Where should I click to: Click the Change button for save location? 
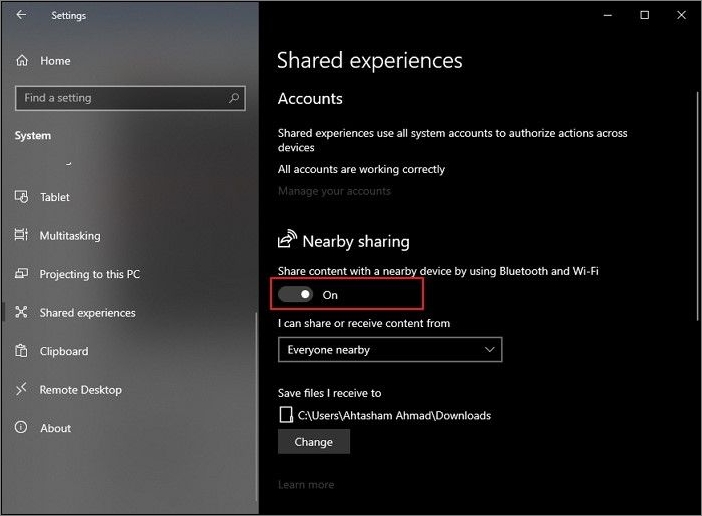tap(314, 442)
